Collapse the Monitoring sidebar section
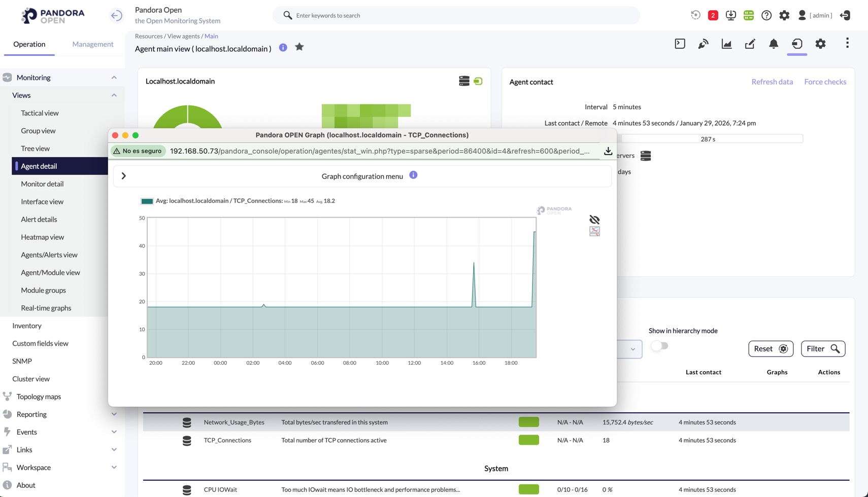This screenshot has height=497, width=868. [114, 78]
